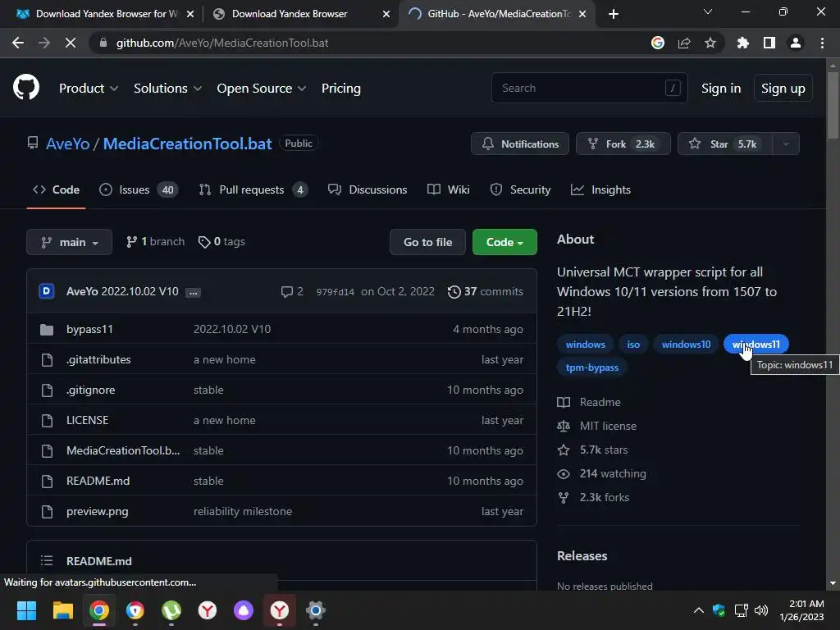This screenshot has width=840, height=630.
Task: Select the tpm-bypass topic tag
Action: pos(592,367)
